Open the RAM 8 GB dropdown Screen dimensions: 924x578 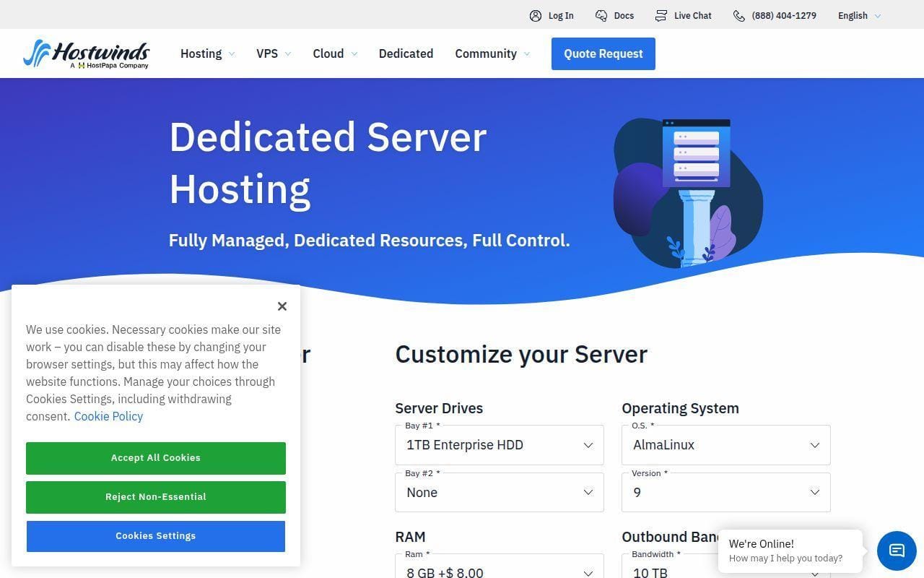pos(500,566)
